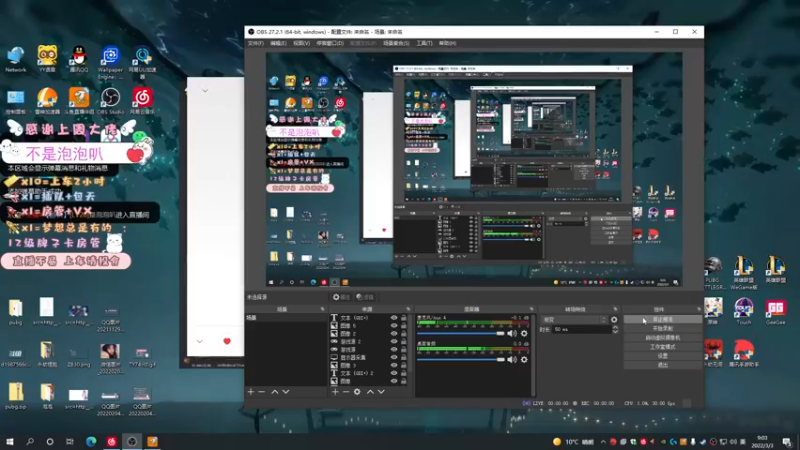Open the Touch desktop shortcut
Viewport: 800px width, 450px height.
coord(744,311)
